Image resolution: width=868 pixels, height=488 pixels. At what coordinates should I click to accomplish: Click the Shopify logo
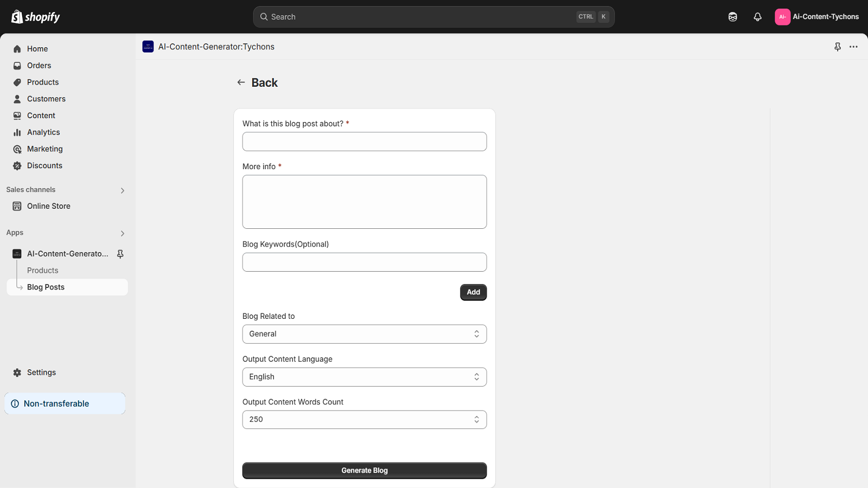pos(36,17)
